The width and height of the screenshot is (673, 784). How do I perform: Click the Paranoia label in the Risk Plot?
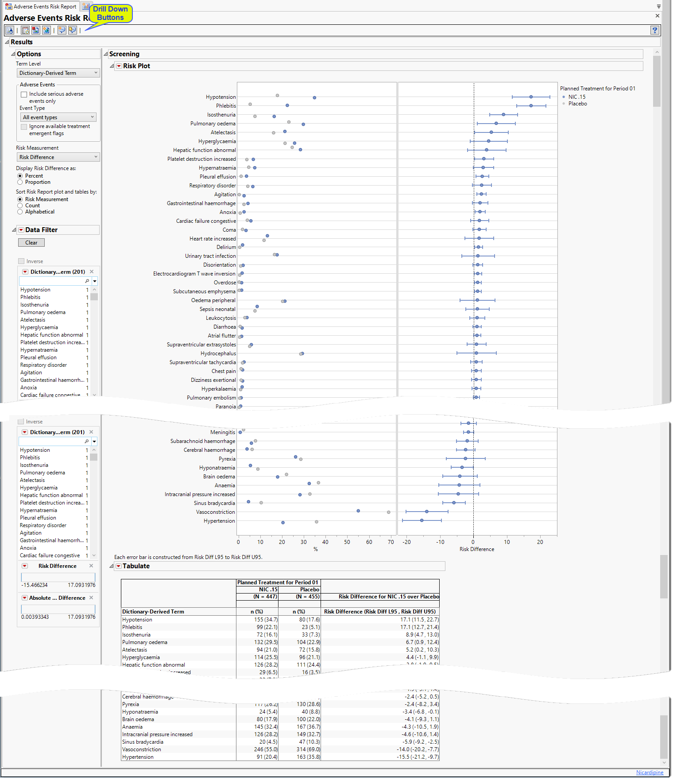[226, 407]
